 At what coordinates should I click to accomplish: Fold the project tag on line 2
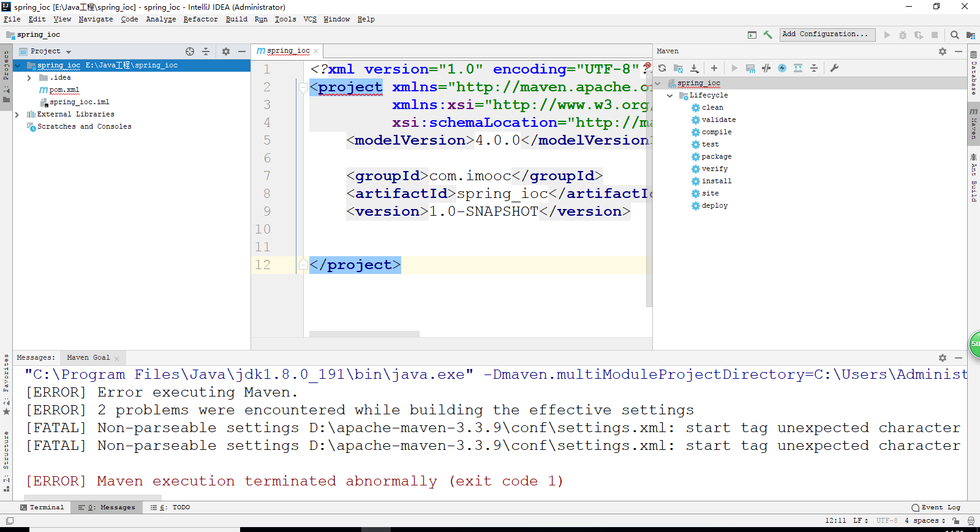point(303,88)
